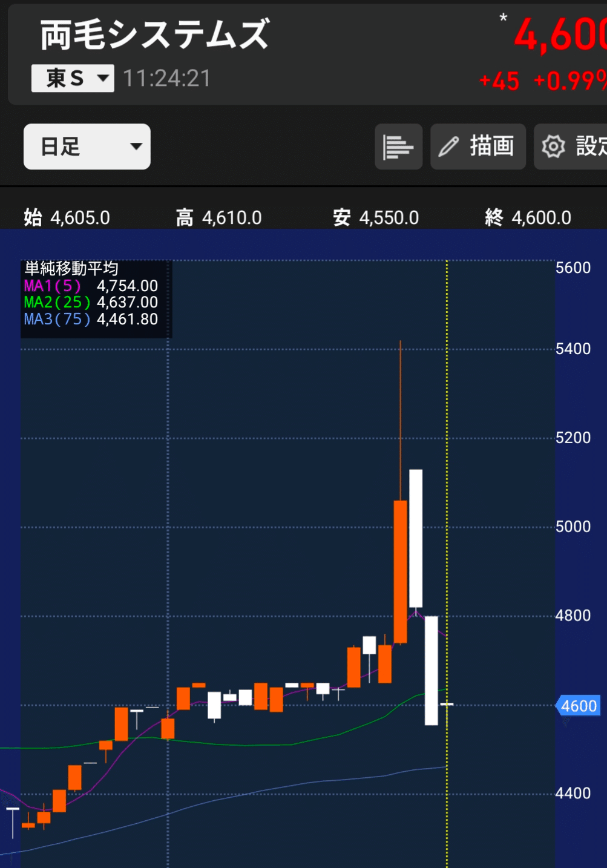This screenshot has height=868, width=607.
Task: Select the 描画 menu entry
Action: point(492,146)
